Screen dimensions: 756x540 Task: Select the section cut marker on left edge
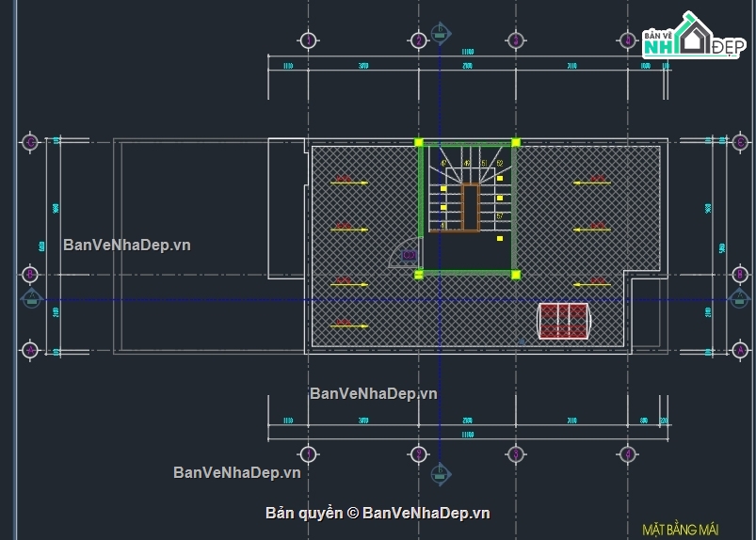[30, 299]
